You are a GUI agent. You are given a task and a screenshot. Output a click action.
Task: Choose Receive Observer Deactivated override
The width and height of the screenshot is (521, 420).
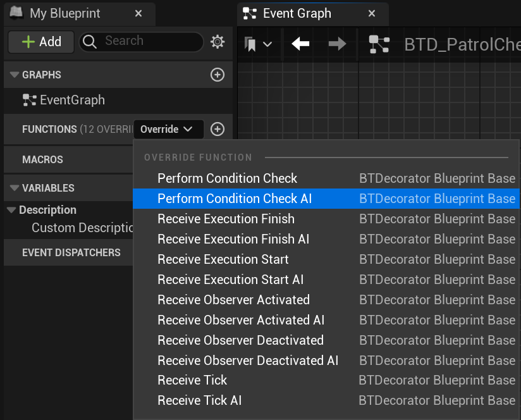pos(326,340)
